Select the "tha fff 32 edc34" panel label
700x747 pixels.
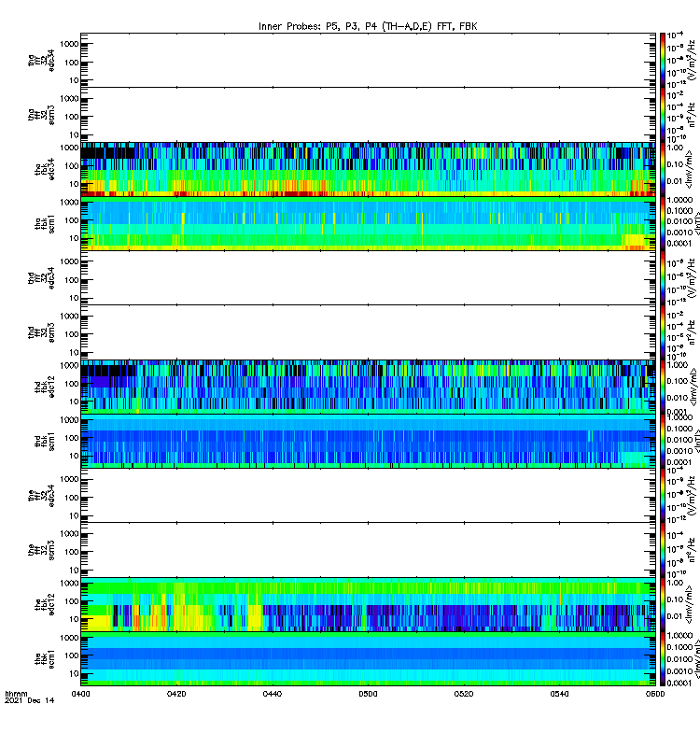coord(41,61)
